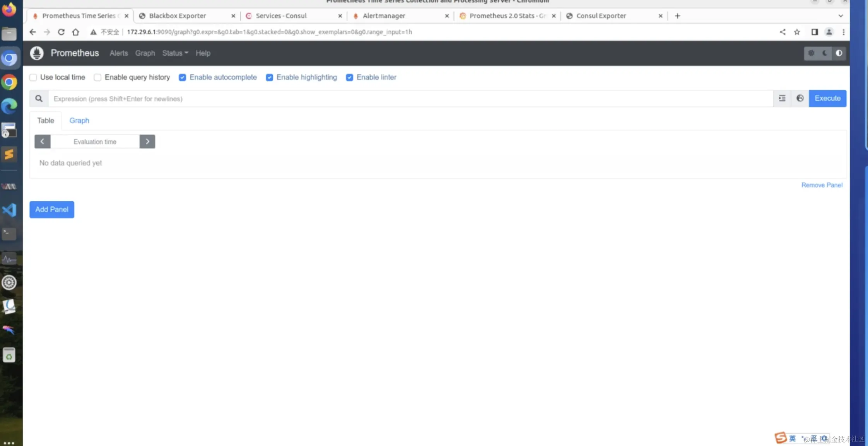The image size is (868, 446).
Task: Reload the page with refresh icon
Action: (x=61, y=32)
